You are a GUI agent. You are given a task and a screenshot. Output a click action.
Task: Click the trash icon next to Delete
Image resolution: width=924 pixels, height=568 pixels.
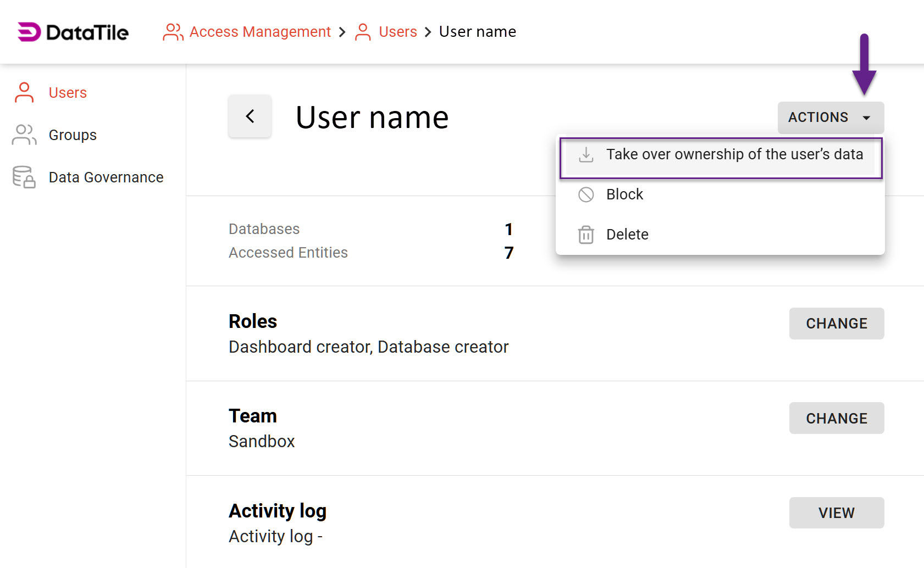[586, 235]
